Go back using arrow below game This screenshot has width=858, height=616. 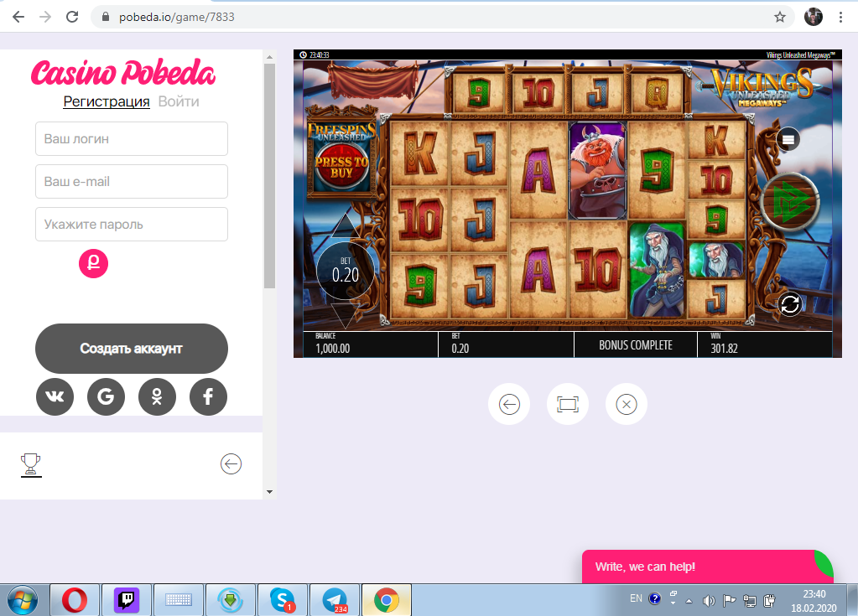pyautogui.click(x=509, y=405)
